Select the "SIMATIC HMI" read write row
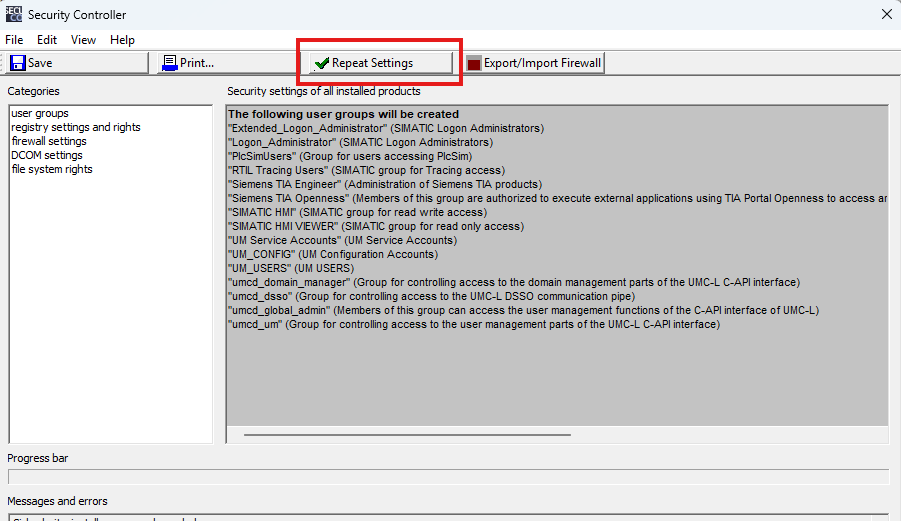901x521 pixels. (357, 212)
